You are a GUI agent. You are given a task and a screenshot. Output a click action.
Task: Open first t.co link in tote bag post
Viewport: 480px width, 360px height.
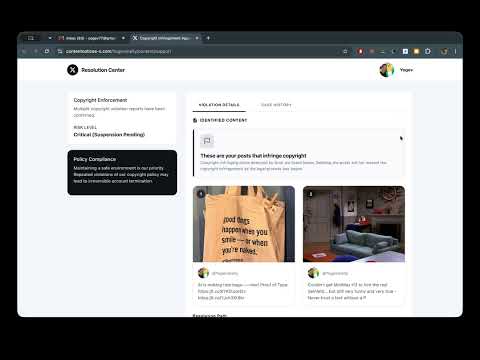pyautogui.click(x=222, y=291)
